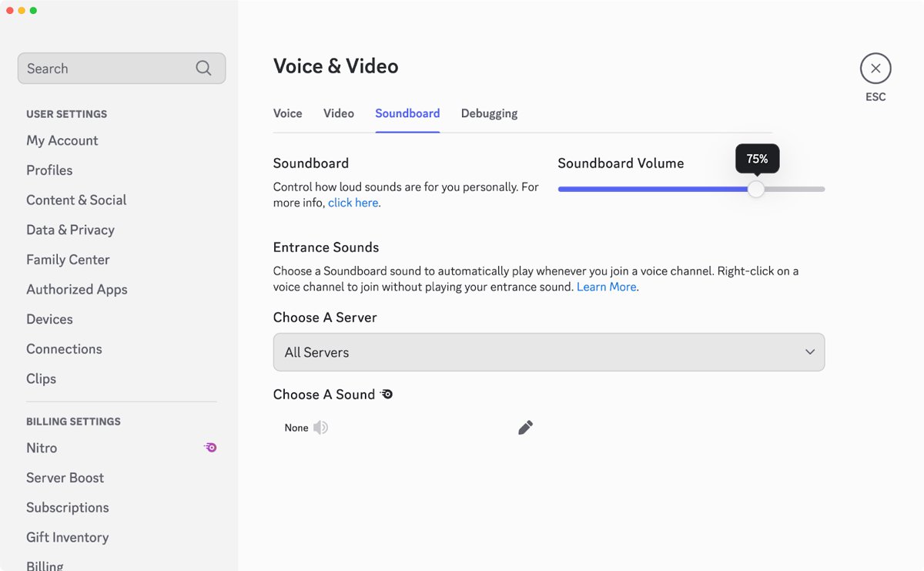Click the BILLING SETTINGS section header
This screenshot has height=571, width=924.
tap(73, 422)
